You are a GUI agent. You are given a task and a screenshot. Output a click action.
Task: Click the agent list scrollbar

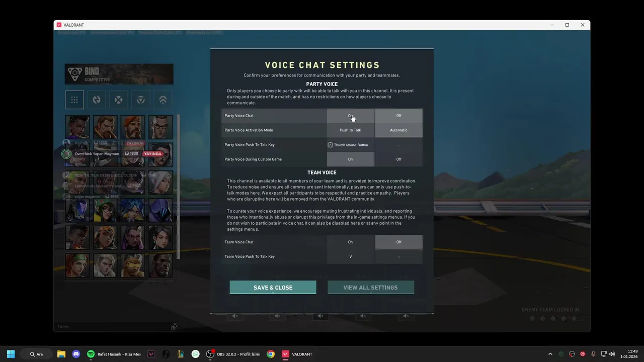(178, 186)
